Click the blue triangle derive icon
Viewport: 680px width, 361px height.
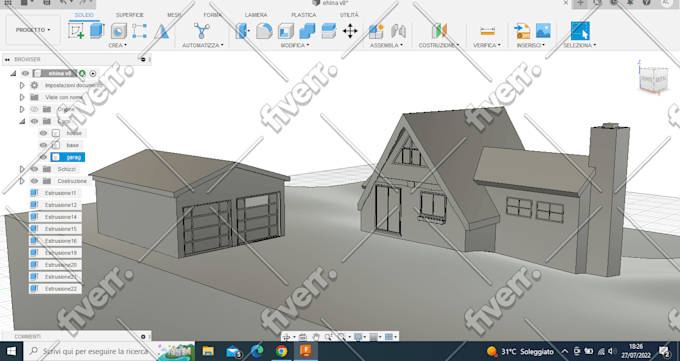coord(161,31)
